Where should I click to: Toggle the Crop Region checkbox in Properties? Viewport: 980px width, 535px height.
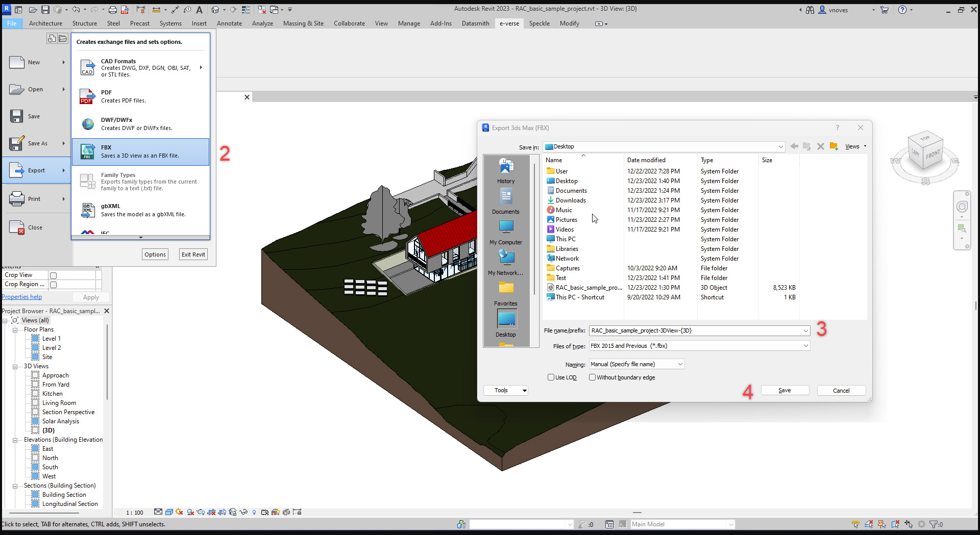[x=53, y=284]
